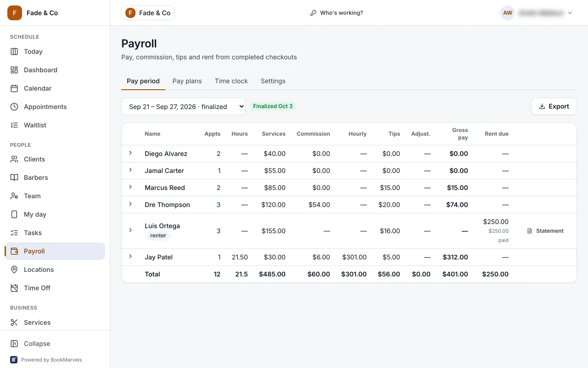Click the Time Off calendar icon
Screen dimensions: 588x368
coord(14,288)
